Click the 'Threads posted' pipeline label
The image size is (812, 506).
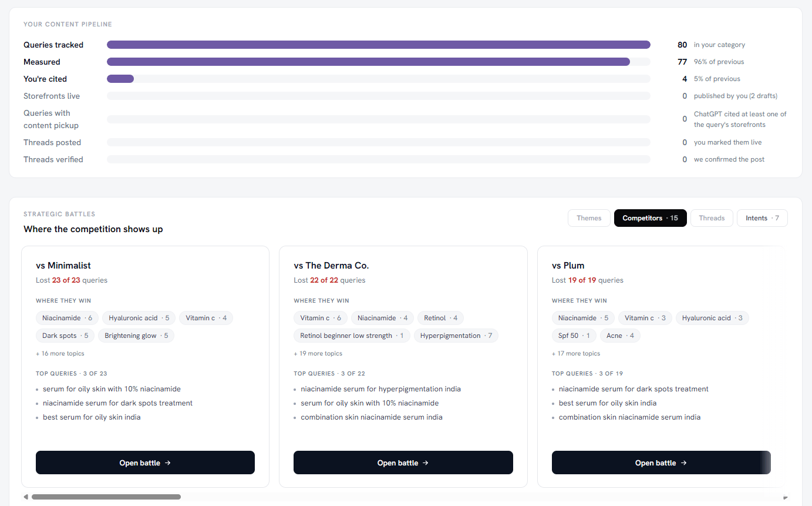[52, 142]
